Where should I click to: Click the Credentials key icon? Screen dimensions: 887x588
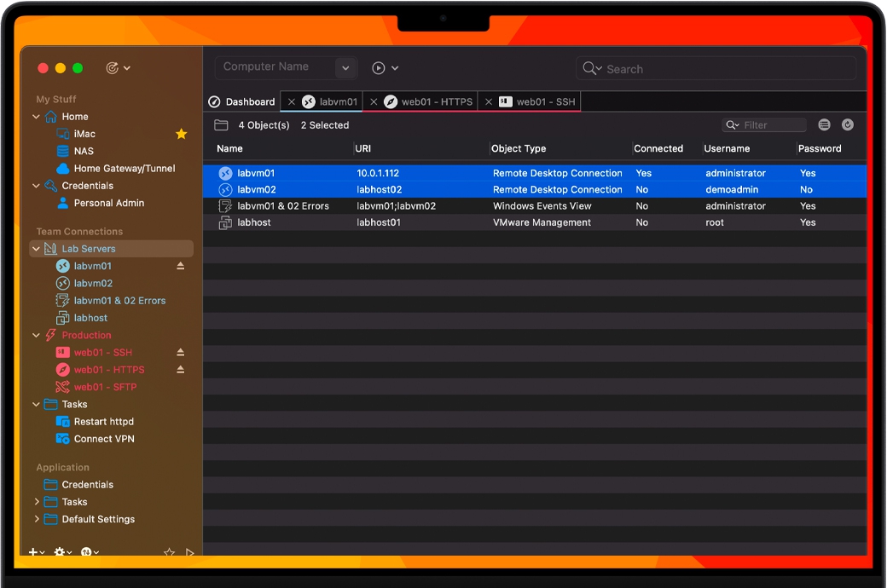click(51, 186)
